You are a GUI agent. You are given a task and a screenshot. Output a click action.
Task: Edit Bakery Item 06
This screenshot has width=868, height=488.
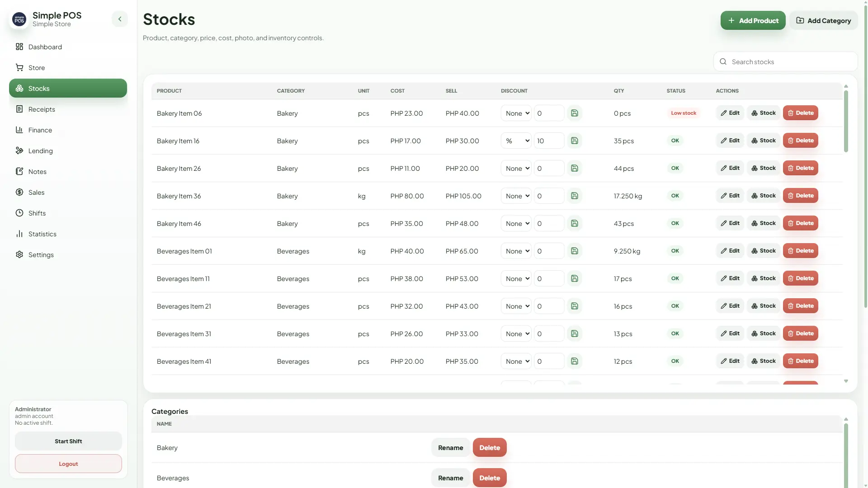click(730, 113)
